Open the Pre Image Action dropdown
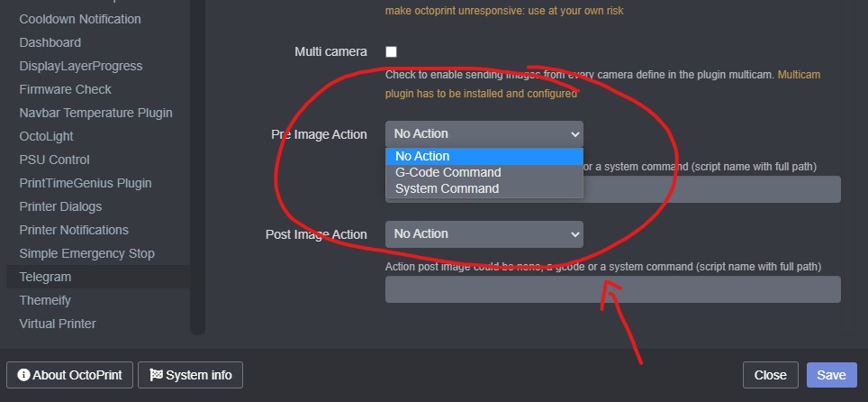The image size is (868, 402). tap(484, 134)
